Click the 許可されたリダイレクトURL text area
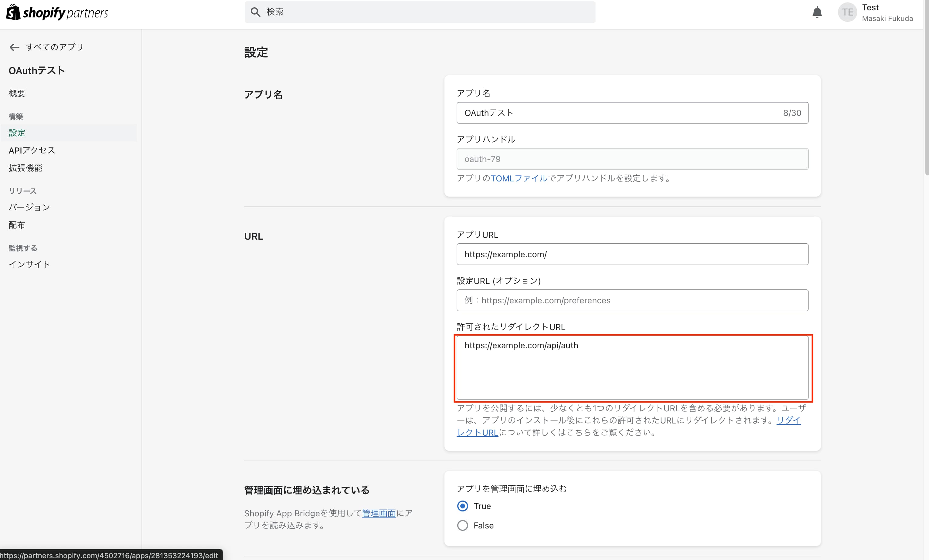The height and width of the screenshot is (560, 929). click(632, 368)
